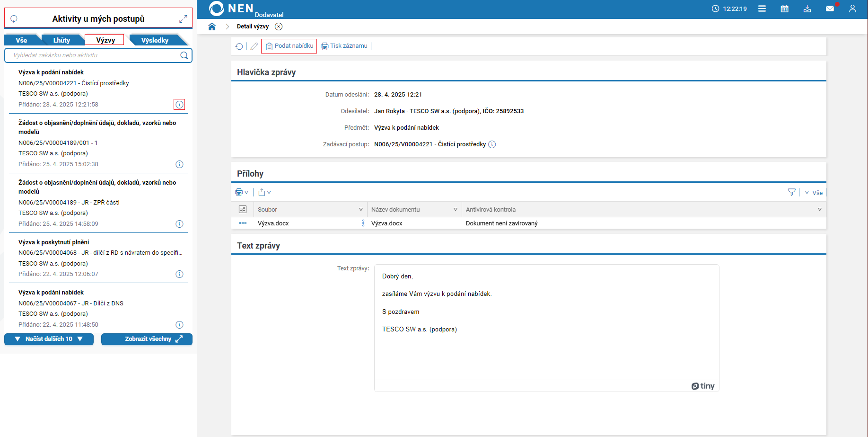Open the Soubor column filter dropdown
868x437 pixels.
coord(360,209)
